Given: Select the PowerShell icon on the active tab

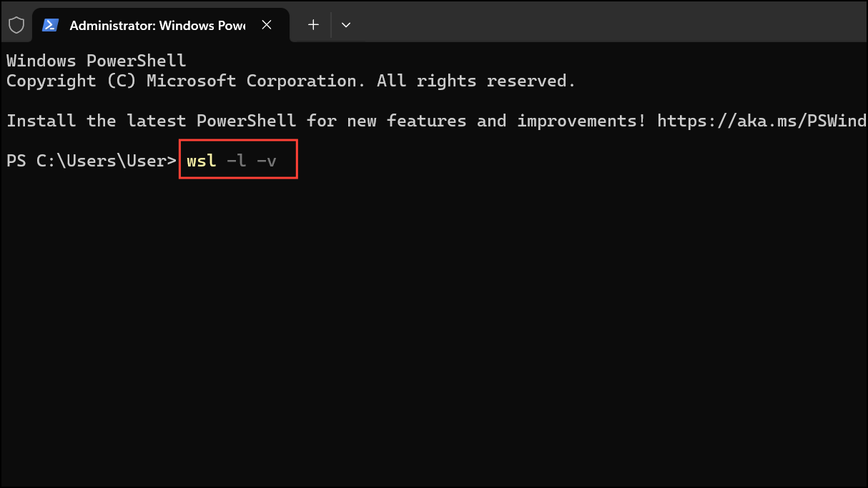Looking at the screenshot, I should click(x=49, y=24).
